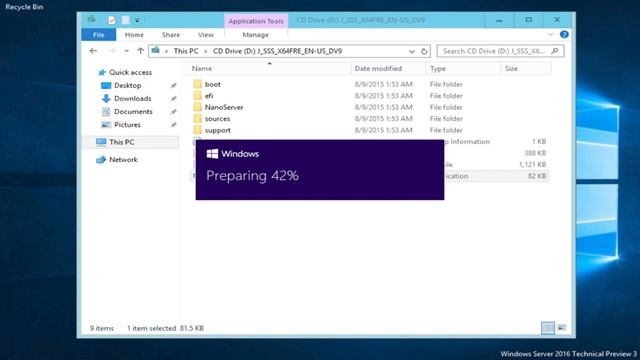
Task: Go back with the Back arrow
Action: (x=93, y=51)
